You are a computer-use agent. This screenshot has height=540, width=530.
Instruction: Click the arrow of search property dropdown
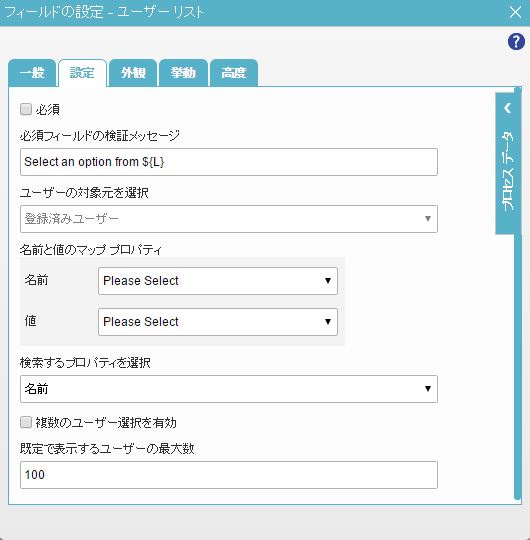click(428, 389)
